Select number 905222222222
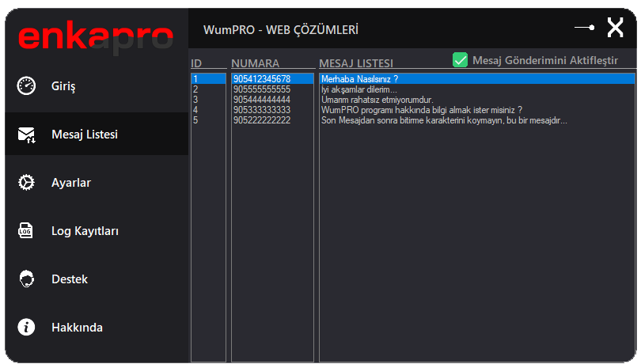 pyautogui.click(x=273, y=120)
